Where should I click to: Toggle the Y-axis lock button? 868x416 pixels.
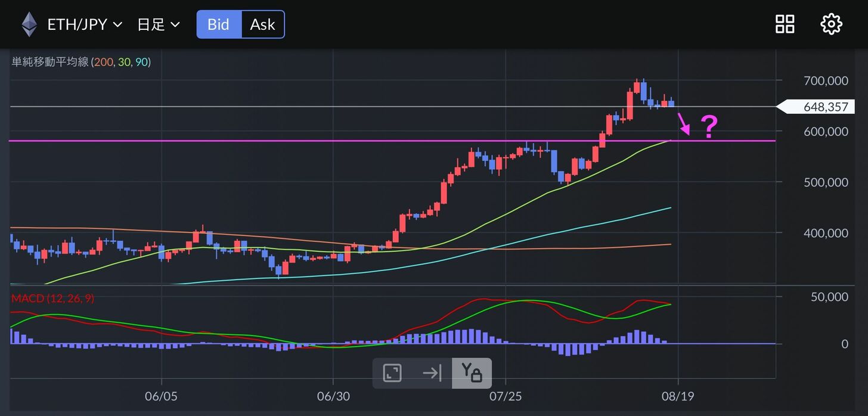click(x=472, y=374)
